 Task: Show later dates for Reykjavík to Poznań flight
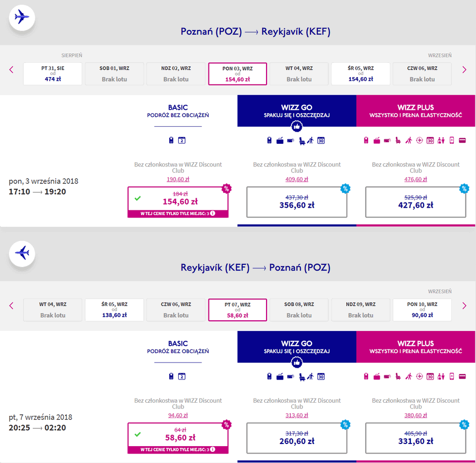coord(464,305)
